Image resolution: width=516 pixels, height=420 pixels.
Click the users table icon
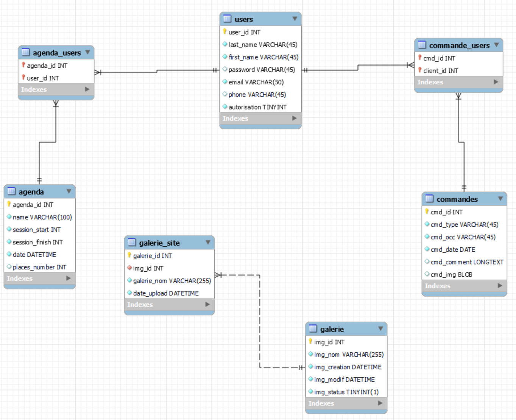(227, 19)
